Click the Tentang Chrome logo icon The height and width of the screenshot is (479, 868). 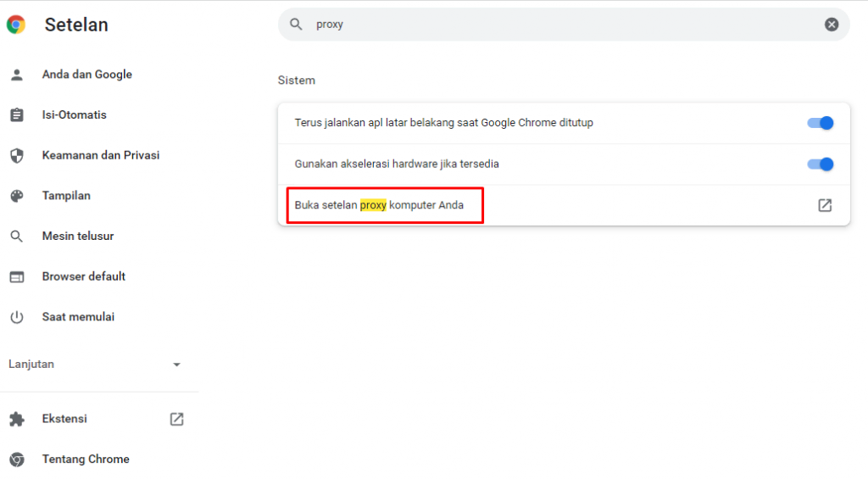pyautogui.click(x=16, y=460)
